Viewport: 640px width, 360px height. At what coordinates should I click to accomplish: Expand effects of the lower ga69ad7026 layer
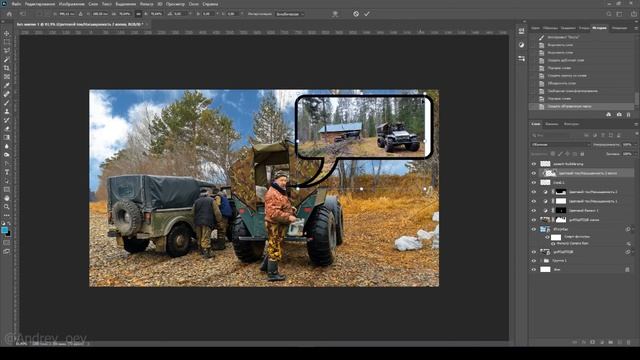[x=633, y=252]
